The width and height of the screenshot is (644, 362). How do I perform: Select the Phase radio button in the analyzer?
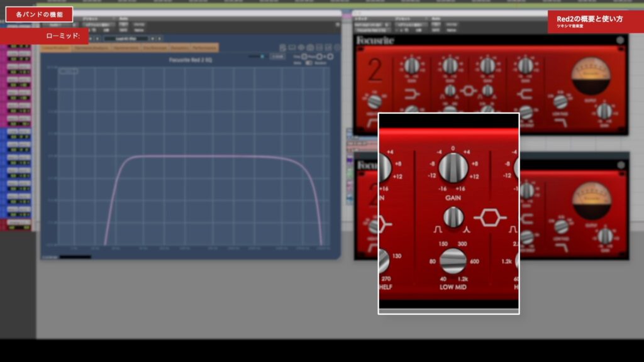pos(319,57)
